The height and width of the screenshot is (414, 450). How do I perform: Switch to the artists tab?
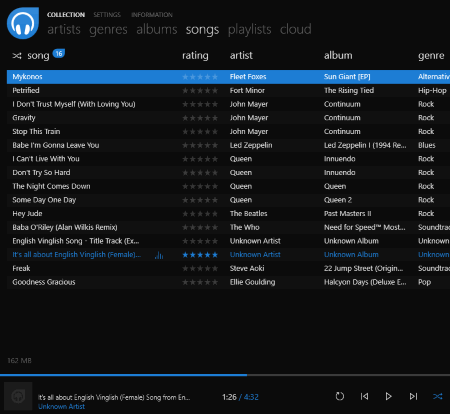coord(64,29)
